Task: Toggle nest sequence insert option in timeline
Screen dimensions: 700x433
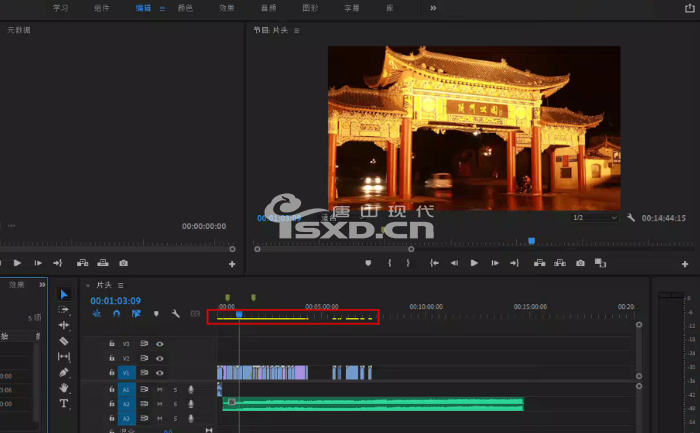Action: point(97,314)
